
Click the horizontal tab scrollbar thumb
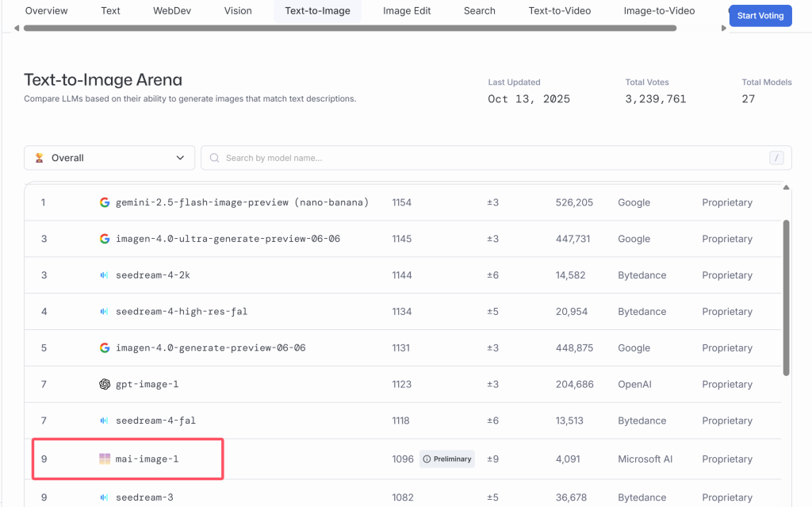(x=349, y=29)
